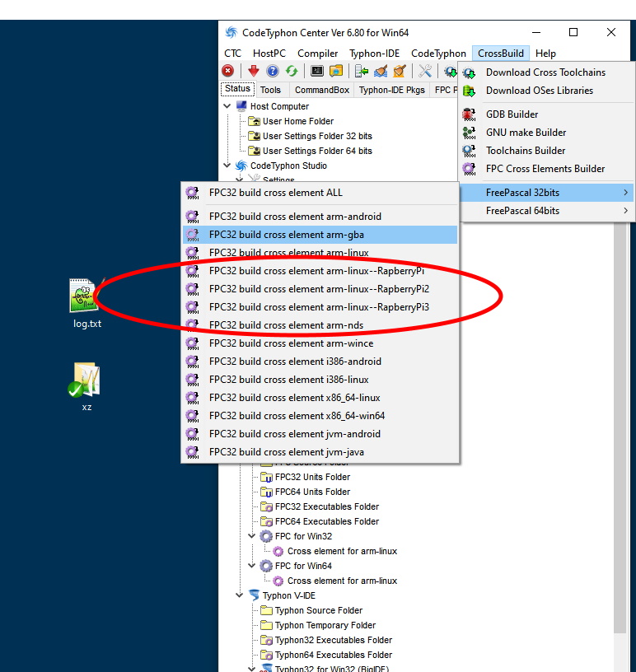
Task: Select FPC32 Units Folder tree item
Action: (312, 477)
